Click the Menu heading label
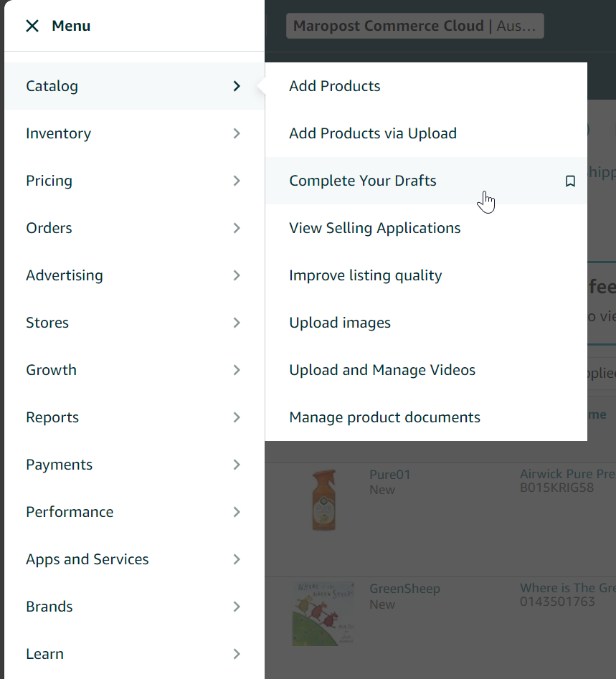Image resolution: width=616 pixels, height=679 pixels. click(x=71, y=26)
